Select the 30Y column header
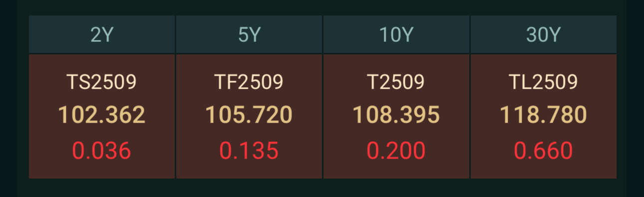The width and height of the screenshot is (644, 197). [x=544, y=34]
